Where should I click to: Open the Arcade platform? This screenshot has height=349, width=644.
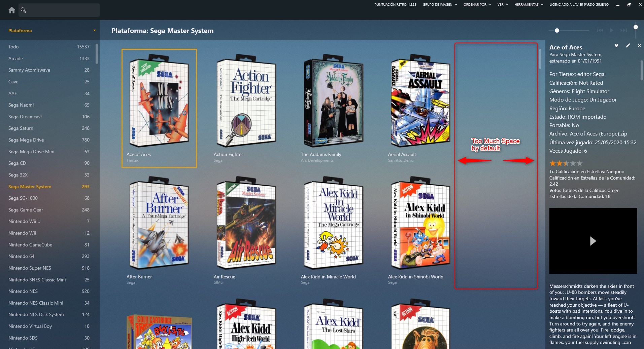point(49,59)
